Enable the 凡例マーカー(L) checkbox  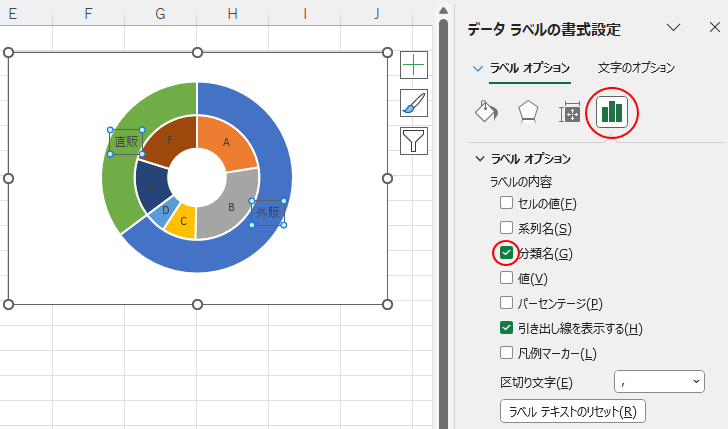pos(506,353)
